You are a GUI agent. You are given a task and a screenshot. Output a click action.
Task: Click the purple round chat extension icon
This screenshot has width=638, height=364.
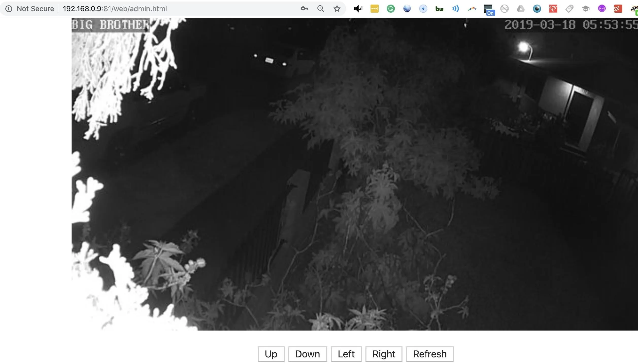(602, 9)
